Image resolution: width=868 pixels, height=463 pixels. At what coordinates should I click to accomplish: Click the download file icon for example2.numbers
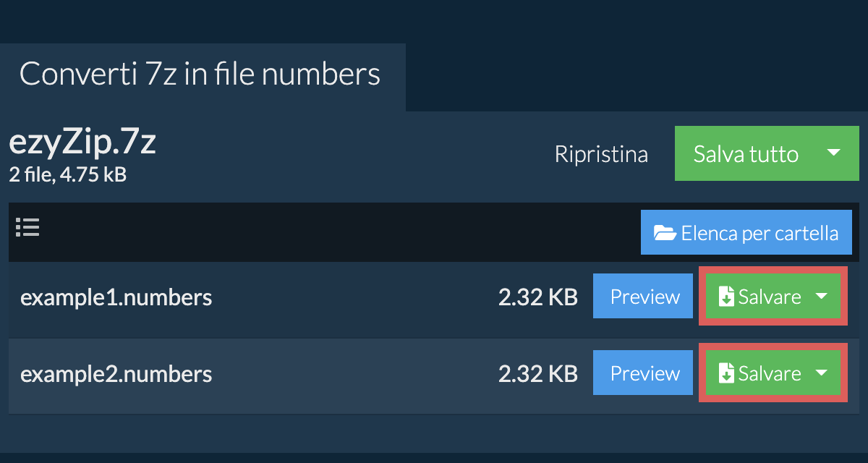(x=726, y=373)
